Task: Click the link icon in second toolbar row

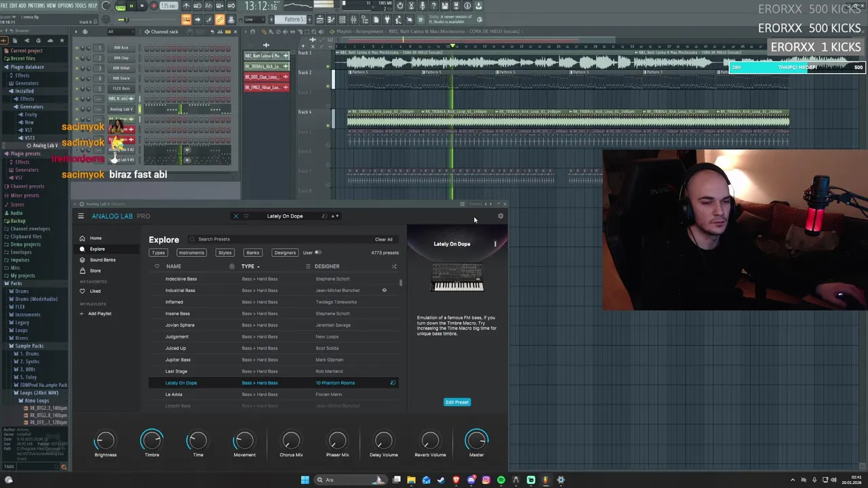Action: click(220, 20)
